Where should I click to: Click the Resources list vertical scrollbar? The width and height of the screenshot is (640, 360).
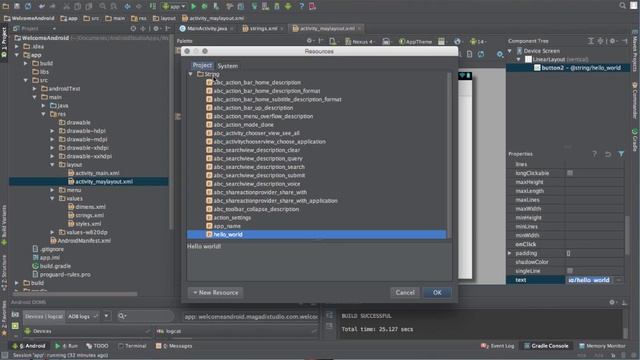(449, 155)
